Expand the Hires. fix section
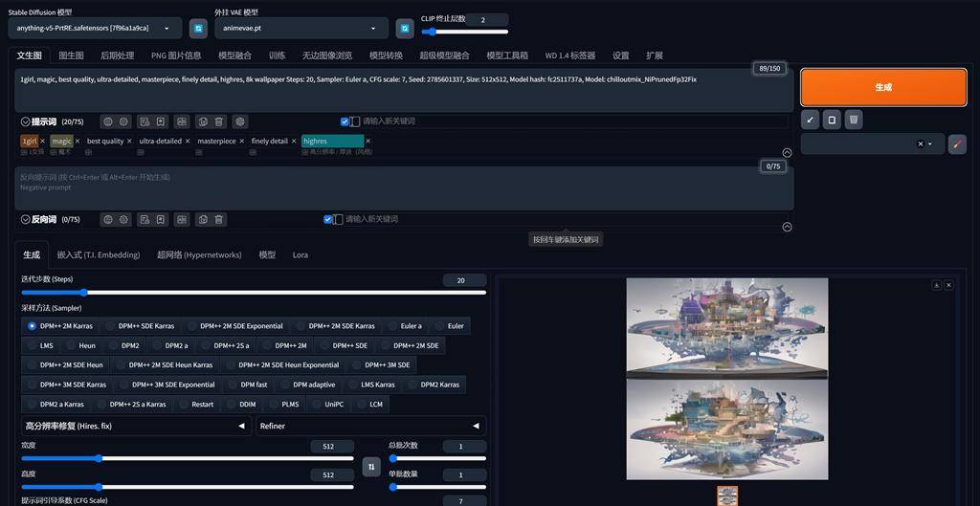980x506 pixels. coord(135,427)
